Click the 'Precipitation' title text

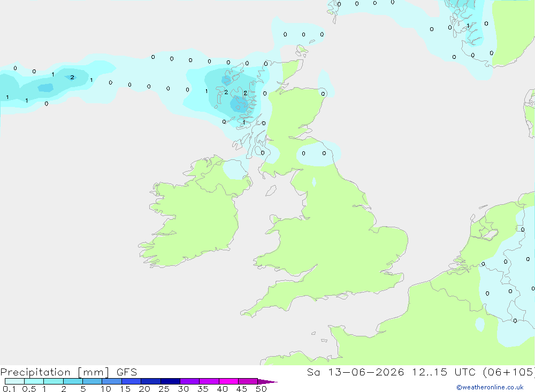point(35,372)
